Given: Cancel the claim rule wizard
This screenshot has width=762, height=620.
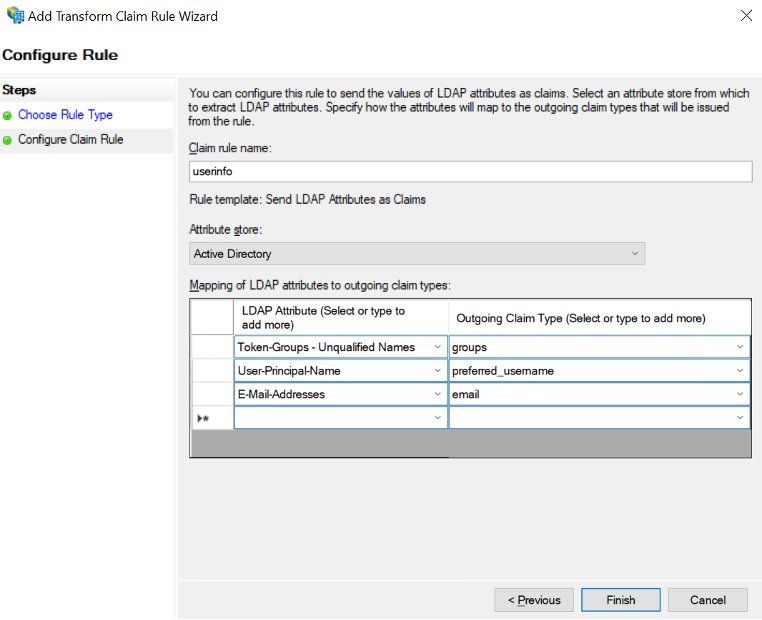Looking at the screenshot, I should coord(708,600).
